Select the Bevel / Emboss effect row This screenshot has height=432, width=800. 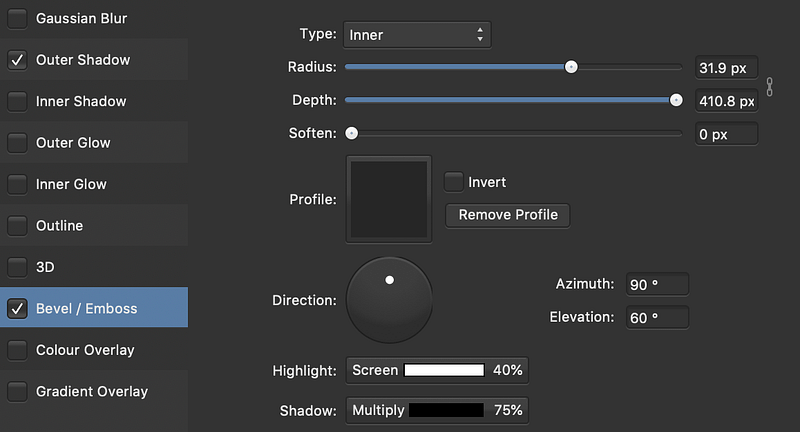[94, 308]
